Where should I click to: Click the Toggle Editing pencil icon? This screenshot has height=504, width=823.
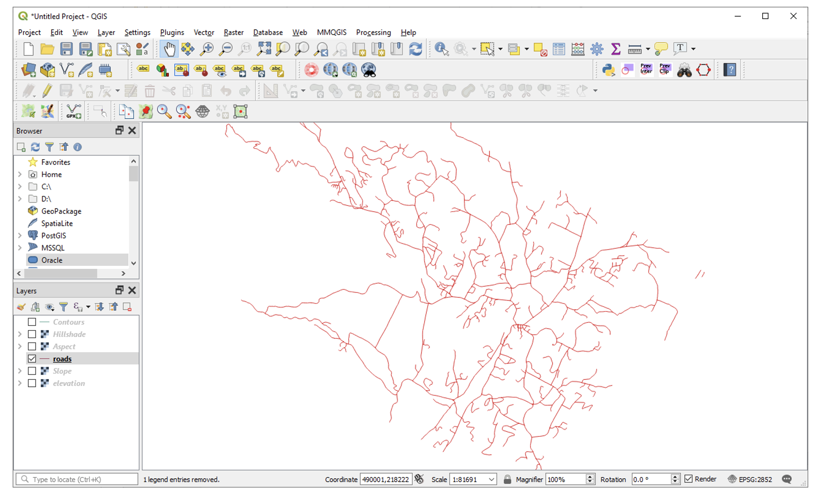pyautogui.click(x=47, y=91)
